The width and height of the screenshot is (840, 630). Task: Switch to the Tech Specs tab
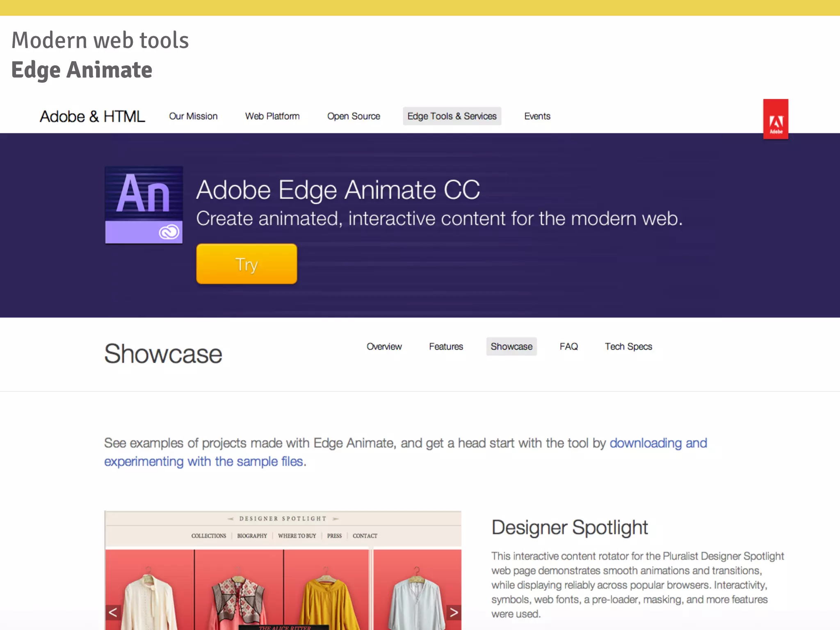coord(628,347)
